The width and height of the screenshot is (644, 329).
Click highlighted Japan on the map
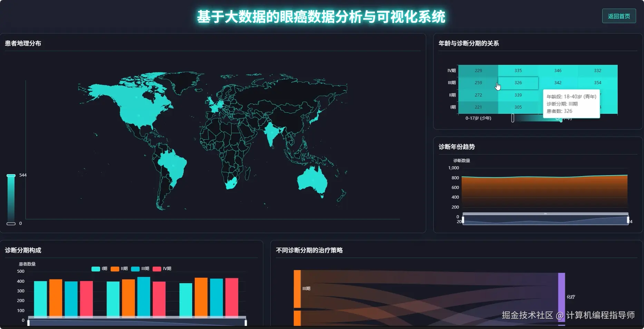click(315, 118)
